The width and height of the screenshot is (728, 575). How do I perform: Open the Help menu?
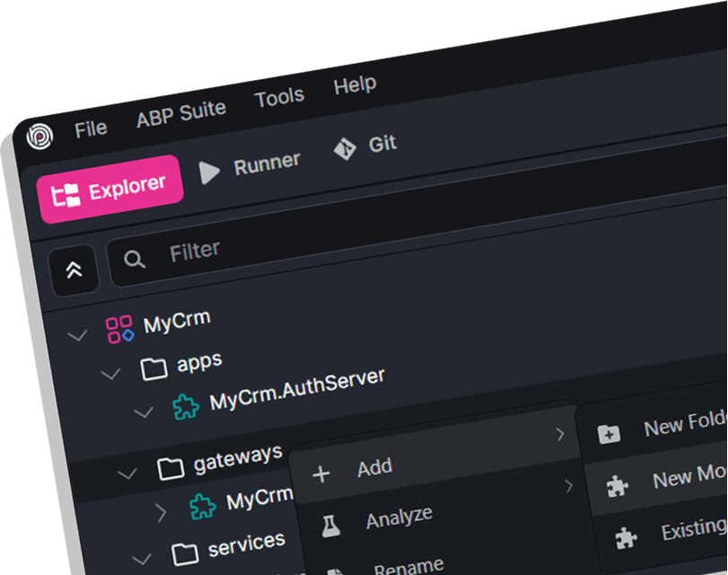coord(355,85)
